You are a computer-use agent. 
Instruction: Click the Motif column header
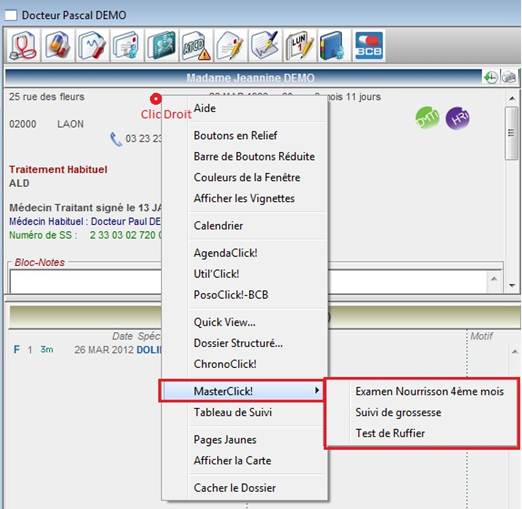(x=481, y=336)
